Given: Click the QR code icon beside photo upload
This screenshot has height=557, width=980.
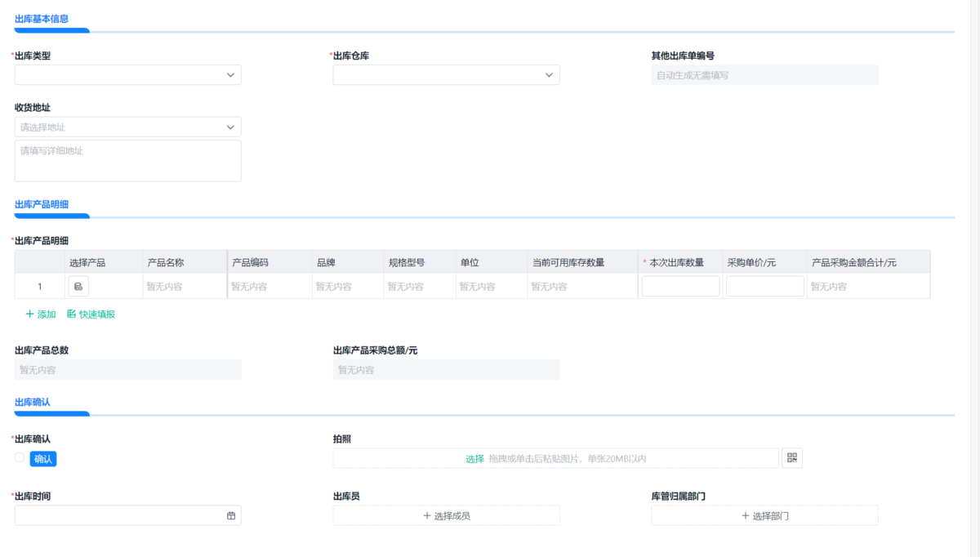Looking at the screenshot, I should click(x=791, y=458).
